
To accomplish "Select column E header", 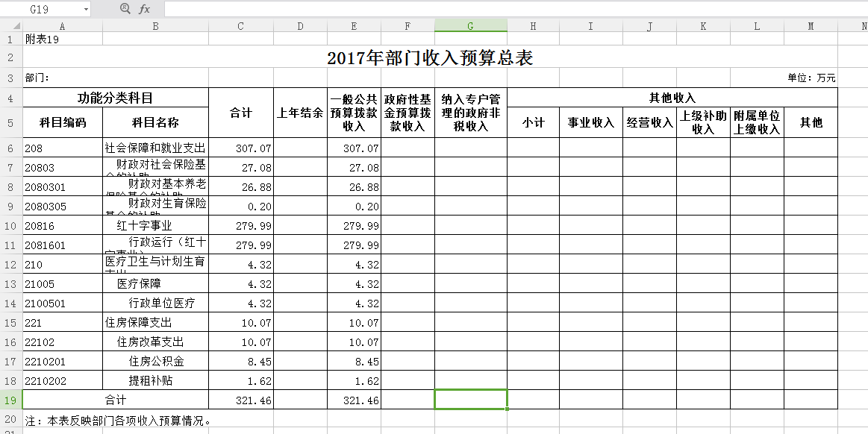I will 354,26.
